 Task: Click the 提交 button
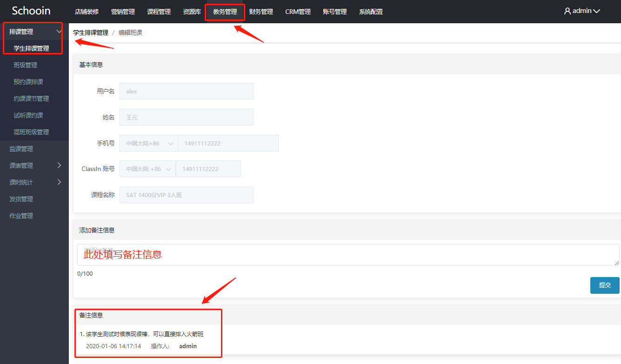pyautogui.click(x=605, y=285)
